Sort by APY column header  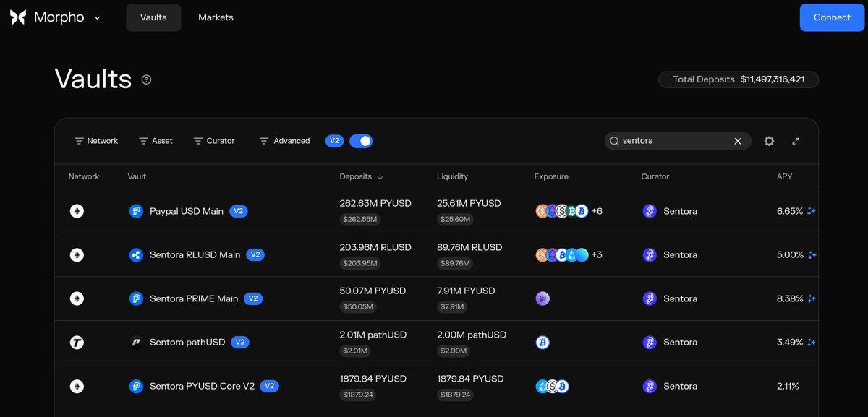pos(784,176)
